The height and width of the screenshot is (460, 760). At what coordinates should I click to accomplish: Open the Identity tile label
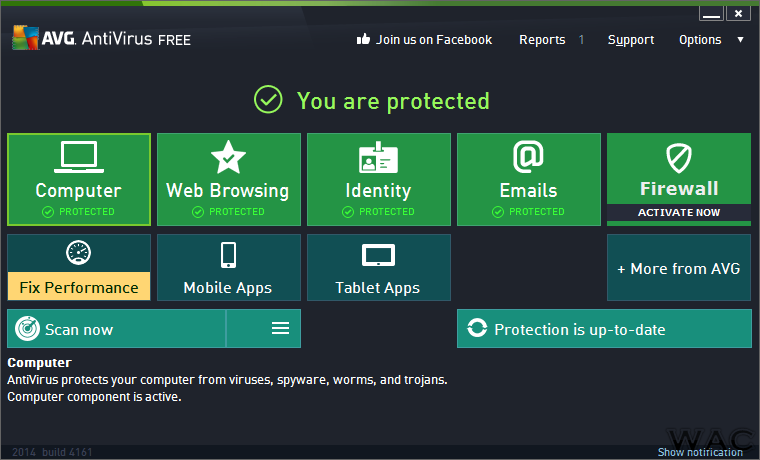378,190
